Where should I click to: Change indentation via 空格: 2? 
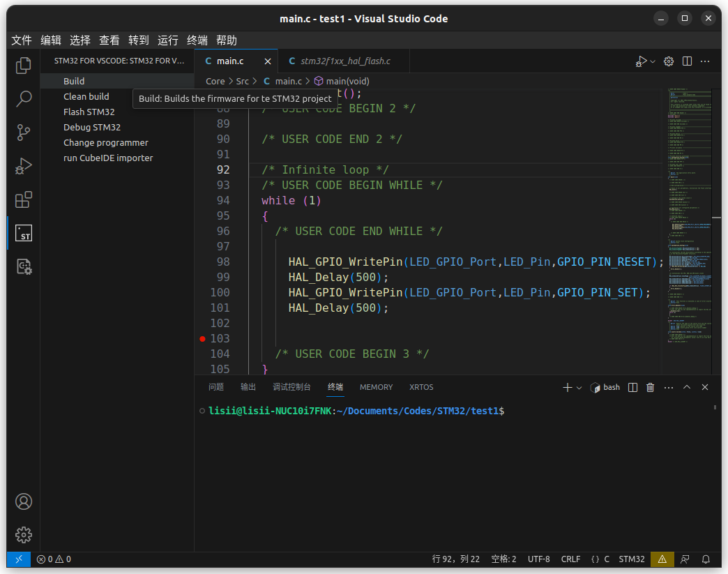(x=503, y=559)
